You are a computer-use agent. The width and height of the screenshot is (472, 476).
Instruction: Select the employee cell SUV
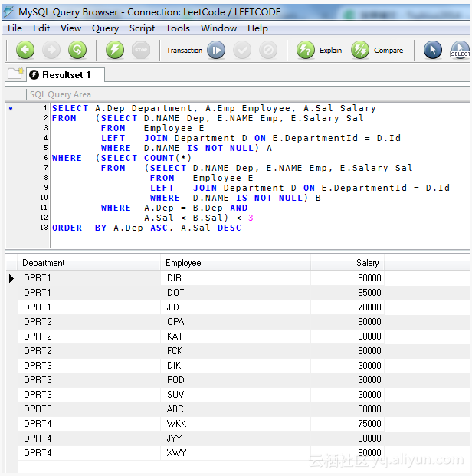point(235,395)
